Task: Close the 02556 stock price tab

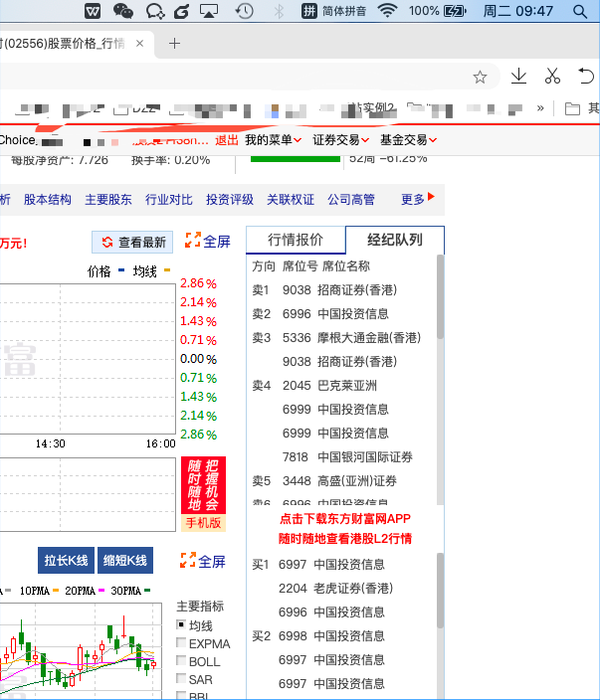Action: (139, 44)
